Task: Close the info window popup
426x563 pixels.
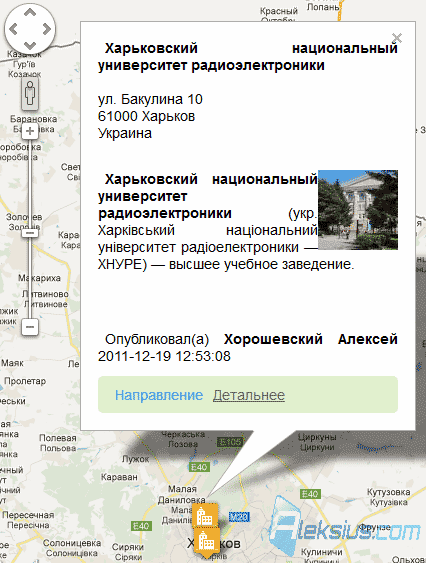Action: point(397,38)
